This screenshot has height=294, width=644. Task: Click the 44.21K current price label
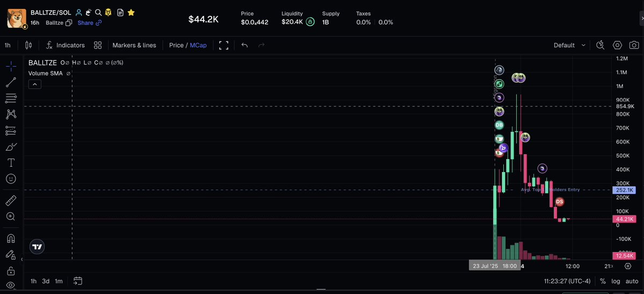coord(624,219)
